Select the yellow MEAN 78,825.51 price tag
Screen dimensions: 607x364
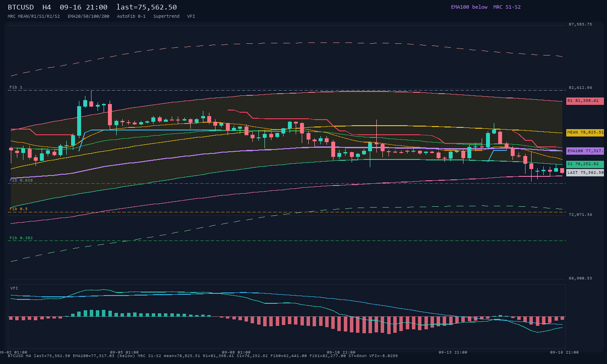[x=585, y=133]
